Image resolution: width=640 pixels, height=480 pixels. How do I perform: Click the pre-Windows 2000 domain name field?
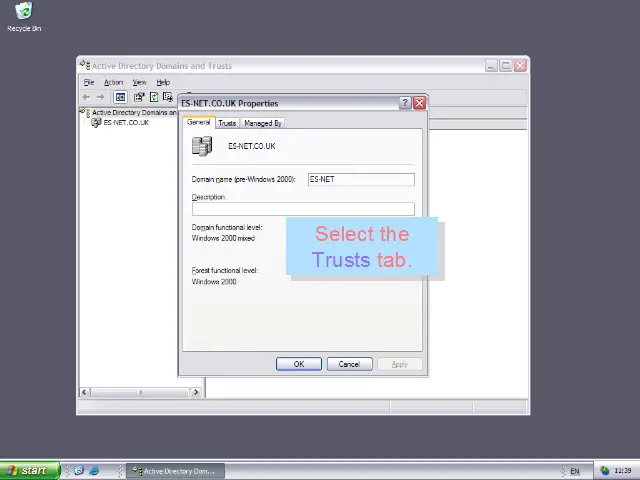[361, 179]
